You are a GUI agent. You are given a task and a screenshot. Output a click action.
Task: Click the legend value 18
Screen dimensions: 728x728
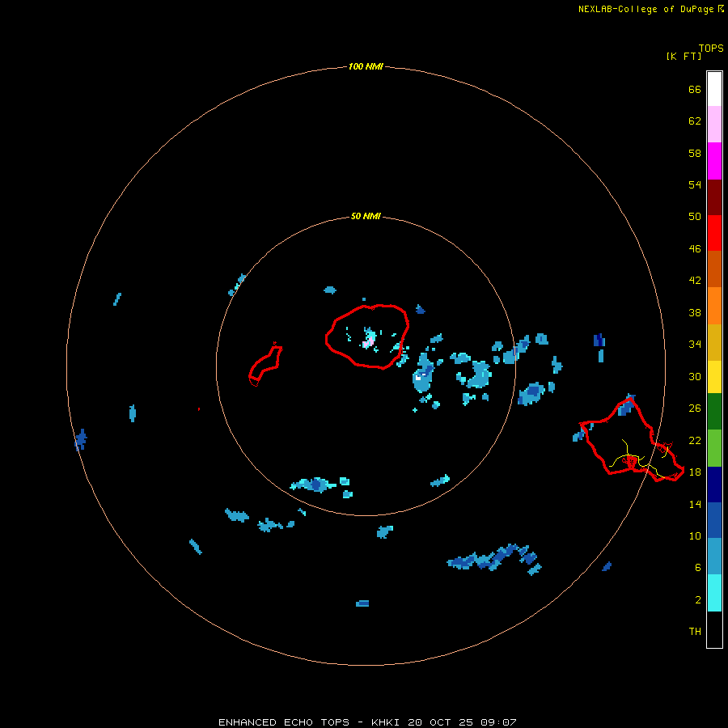pos(695,472)
